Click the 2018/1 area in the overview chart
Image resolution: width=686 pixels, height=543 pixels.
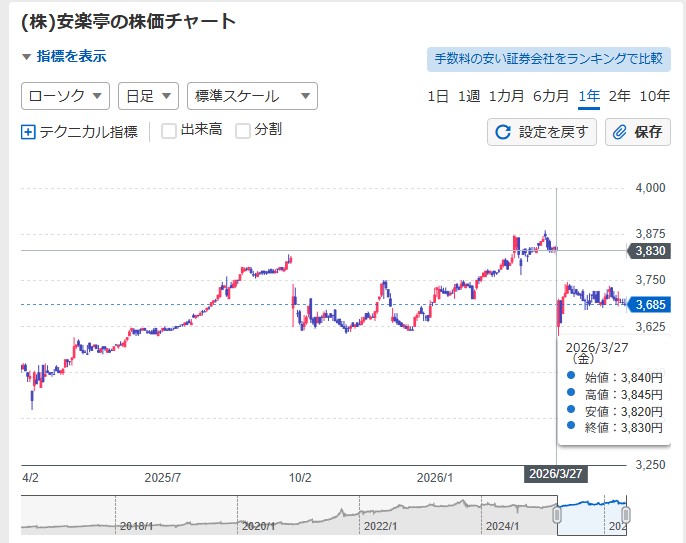[x=136, y=525]
